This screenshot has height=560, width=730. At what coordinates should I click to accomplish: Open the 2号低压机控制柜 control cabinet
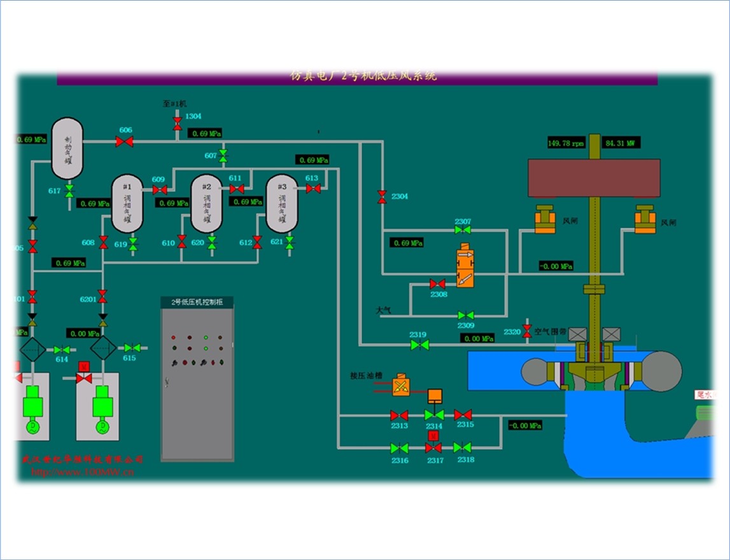[197, 379]
